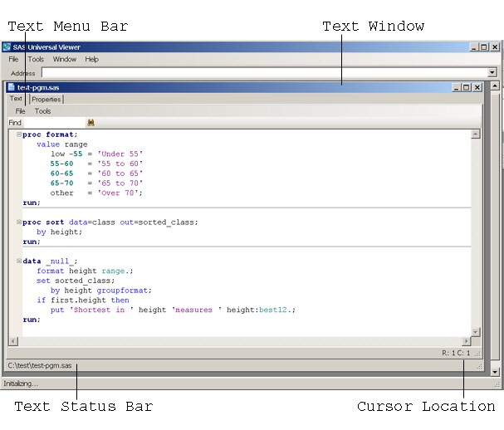Screen dimensions: 504x430
Task: Click the 'proc format;' code line
Action: click(50, 134)
